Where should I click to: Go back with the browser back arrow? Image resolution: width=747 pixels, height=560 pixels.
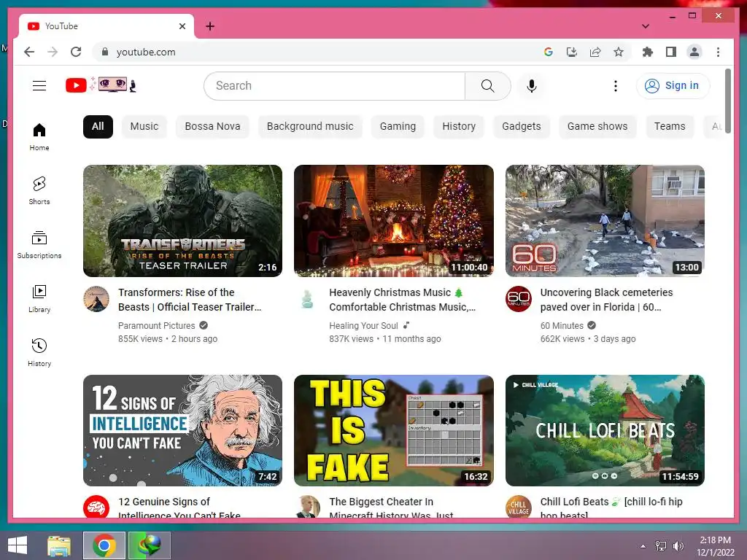(x=29, y=52)
